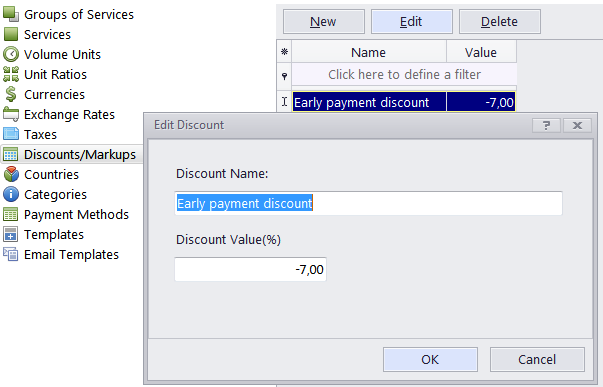Click the Discount Value percent field

[250, 269]
